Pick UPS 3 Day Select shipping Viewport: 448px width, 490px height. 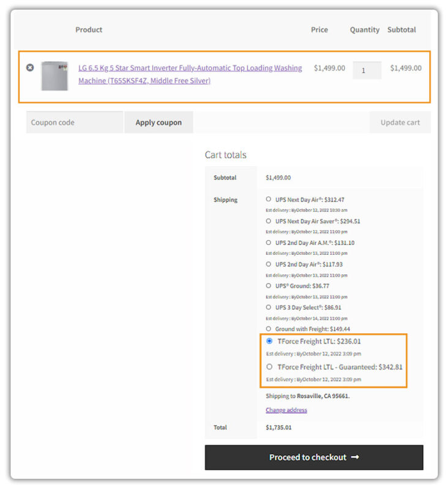(x=269, y=307)
